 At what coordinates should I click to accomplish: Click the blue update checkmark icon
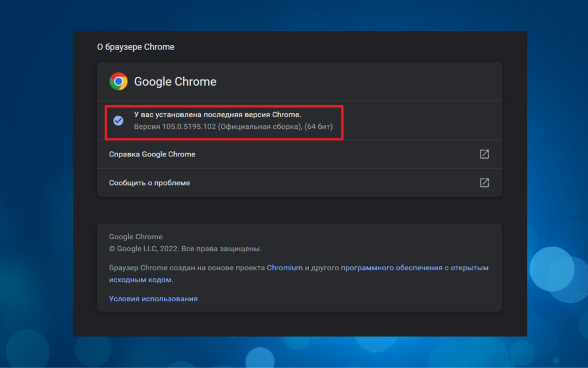click(118, 121)
